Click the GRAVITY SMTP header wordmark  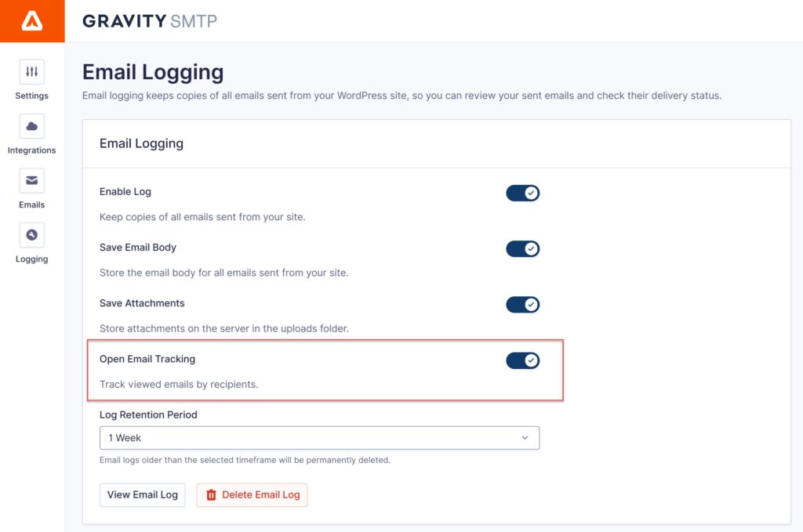(x=150, y=22)
